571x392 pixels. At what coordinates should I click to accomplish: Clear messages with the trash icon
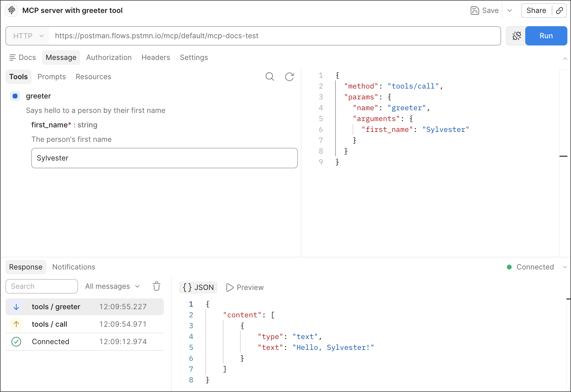pyautogui.click(x=156, y=286)
